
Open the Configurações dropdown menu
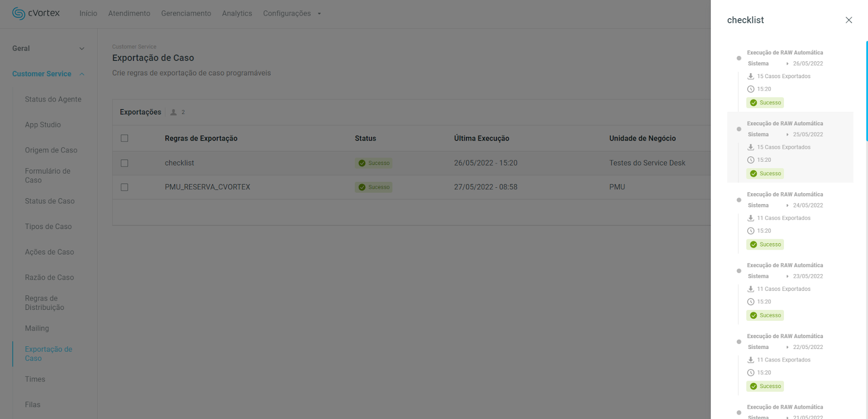(x=292, y=14)
